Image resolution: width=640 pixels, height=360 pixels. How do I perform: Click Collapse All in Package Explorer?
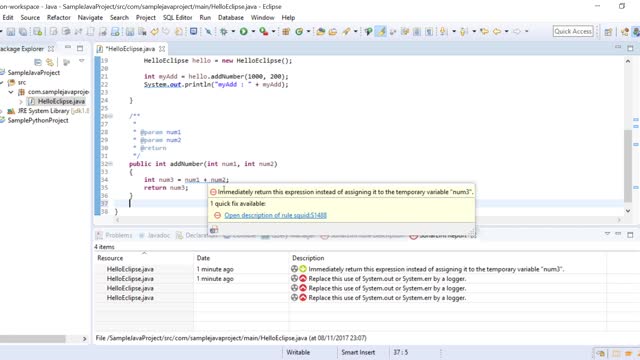tap(38, 62)
